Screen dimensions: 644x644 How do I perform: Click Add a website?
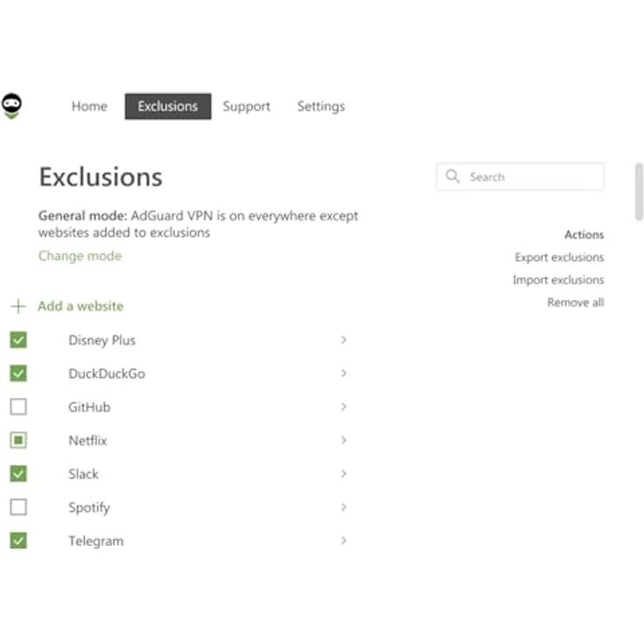pos(80,306)
